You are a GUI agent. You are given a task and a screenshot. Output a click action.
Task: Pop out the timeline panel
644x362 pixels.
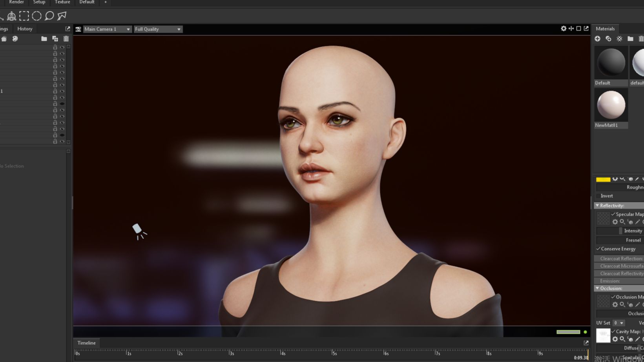586,343
